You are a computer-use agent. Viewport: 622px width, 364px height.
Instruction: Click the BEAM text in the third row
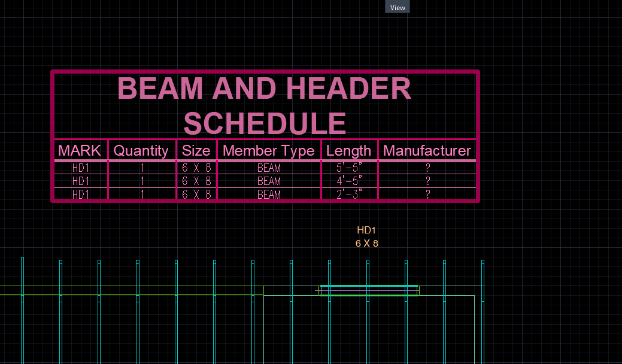point(268,194)
